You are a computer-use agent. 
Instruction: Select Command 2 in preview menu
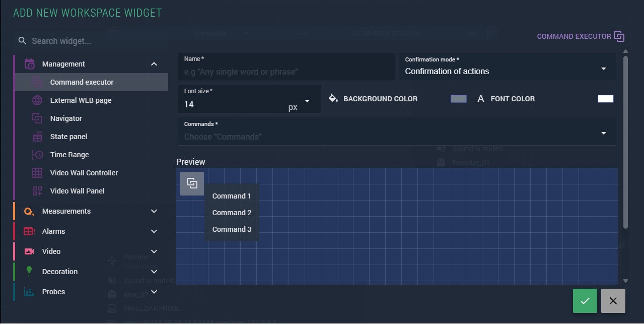(x=232, y=213)
